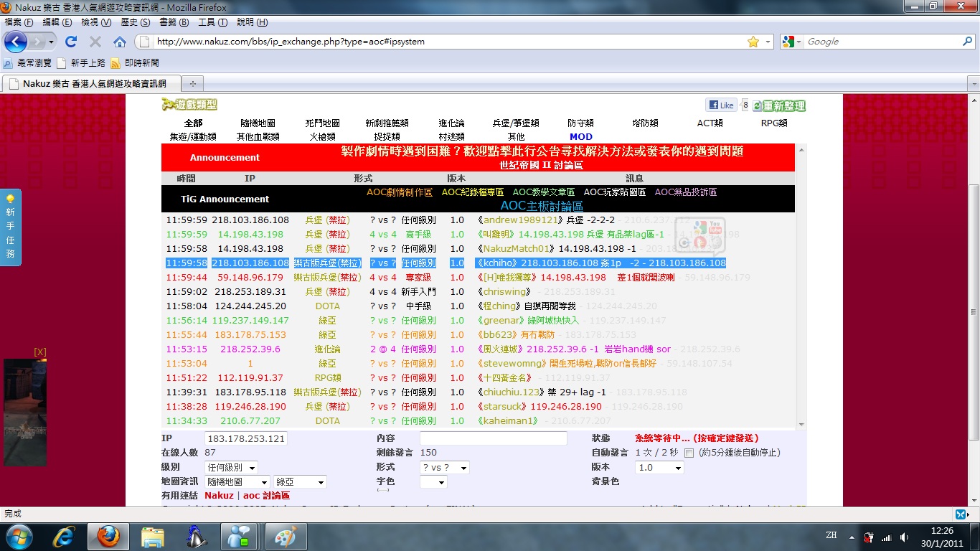Bookmark this page with the star icon
Viewport: 980px width, 551px height.
click(x=753, y=42)
